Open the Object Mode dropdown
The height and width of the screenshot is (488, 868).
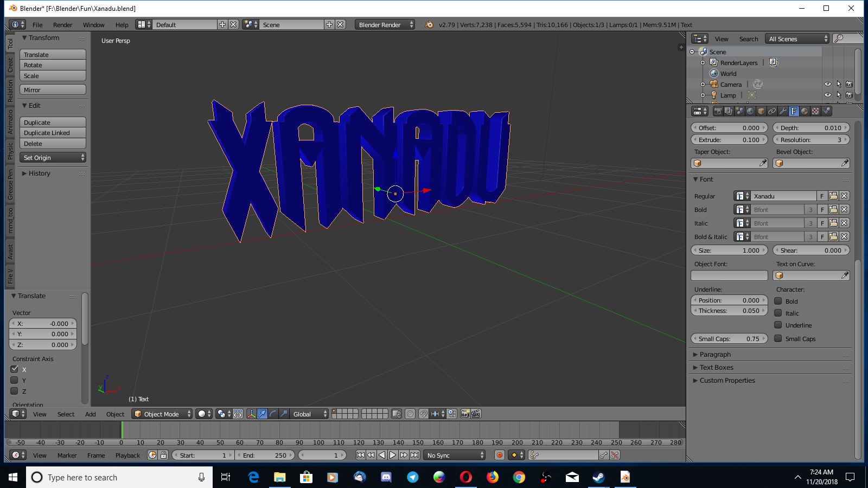tap(162, 414)
